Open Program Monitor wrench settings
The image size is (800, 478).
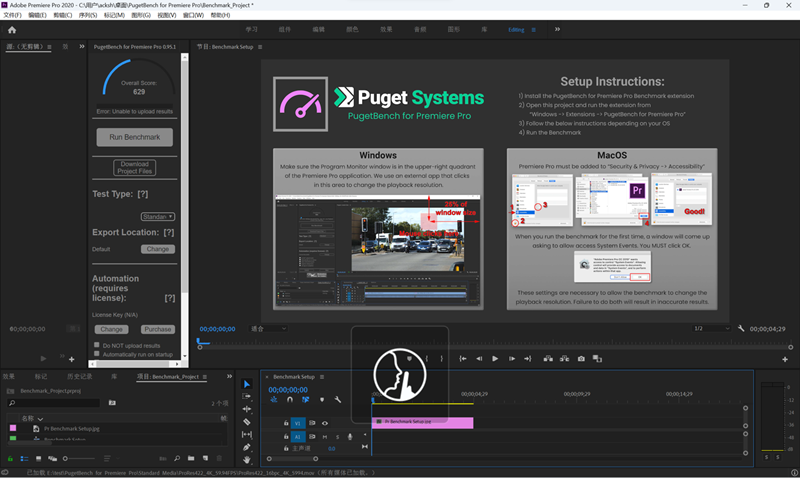[741, 329]
